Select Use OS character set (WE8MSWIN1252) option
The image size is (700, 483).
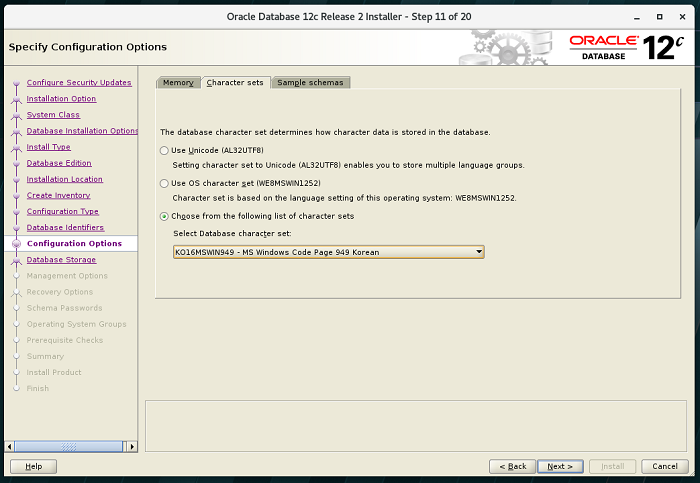point(164,183)
